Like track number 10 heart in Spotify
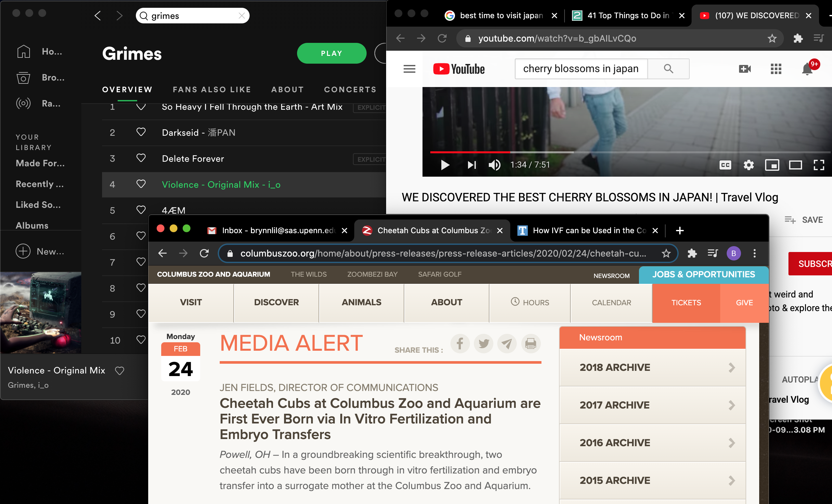832x504 pixels. pos(141,340)
